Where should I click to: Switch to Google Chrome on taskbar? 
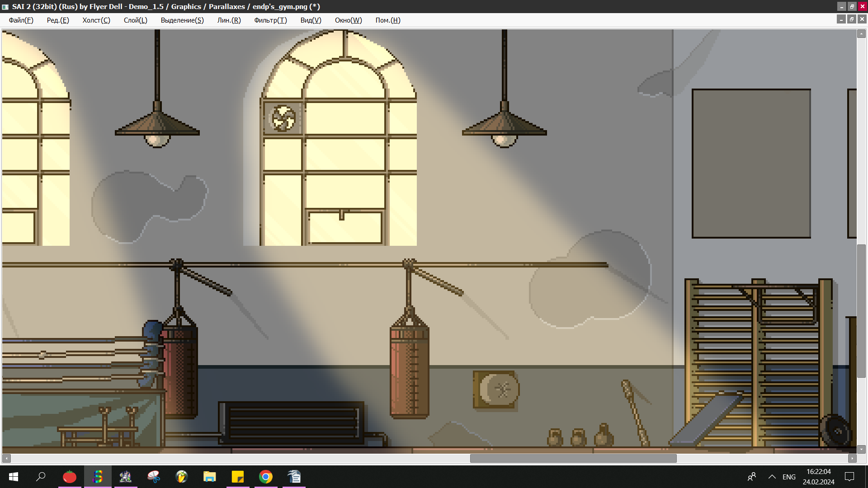point(266,477)
